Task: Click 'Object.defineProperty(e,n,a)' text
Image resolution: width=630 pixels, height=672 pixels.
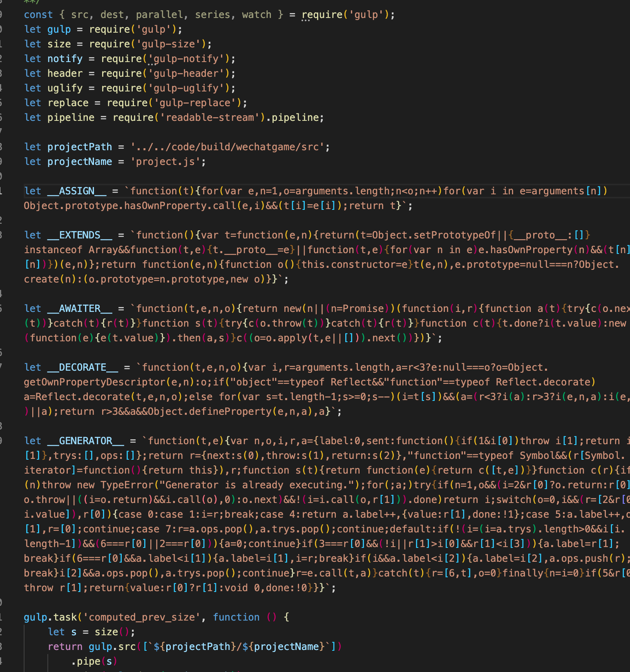Action: [230, 412]
